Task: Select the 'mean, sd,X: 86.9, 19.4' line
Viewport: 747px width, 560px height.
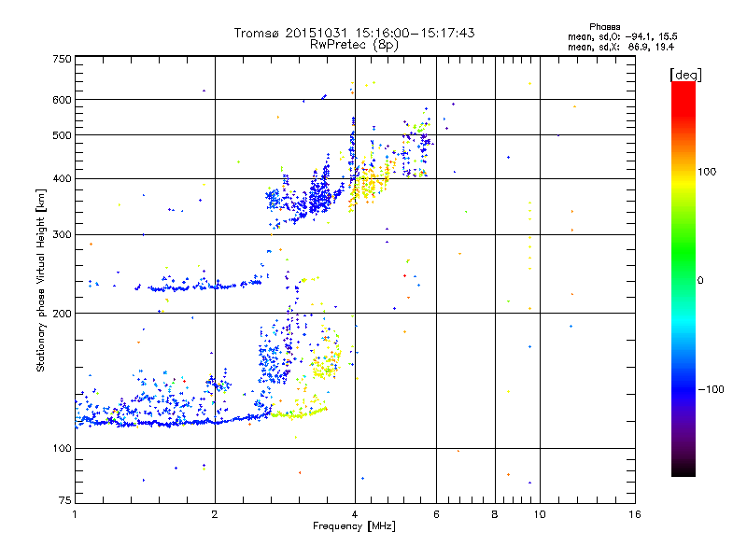Action: point(621,47)
